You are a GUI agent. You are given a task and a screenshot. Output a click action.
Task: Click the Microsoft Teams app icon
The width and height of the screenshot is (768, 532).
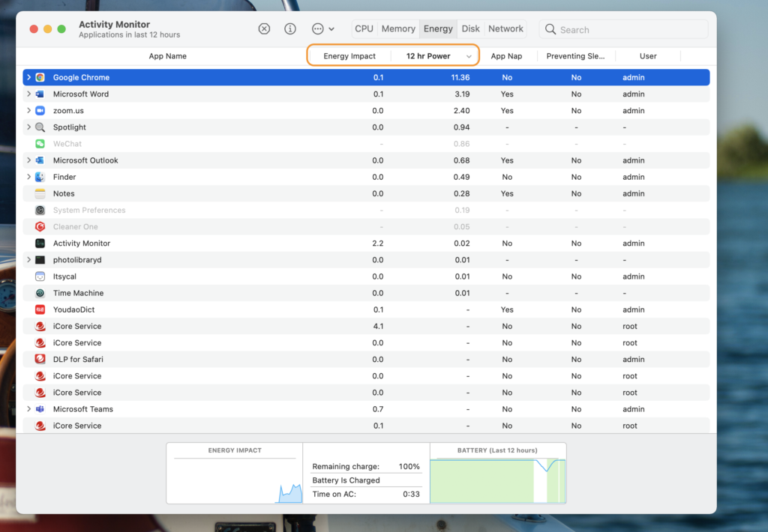click(x=40, y=409)
